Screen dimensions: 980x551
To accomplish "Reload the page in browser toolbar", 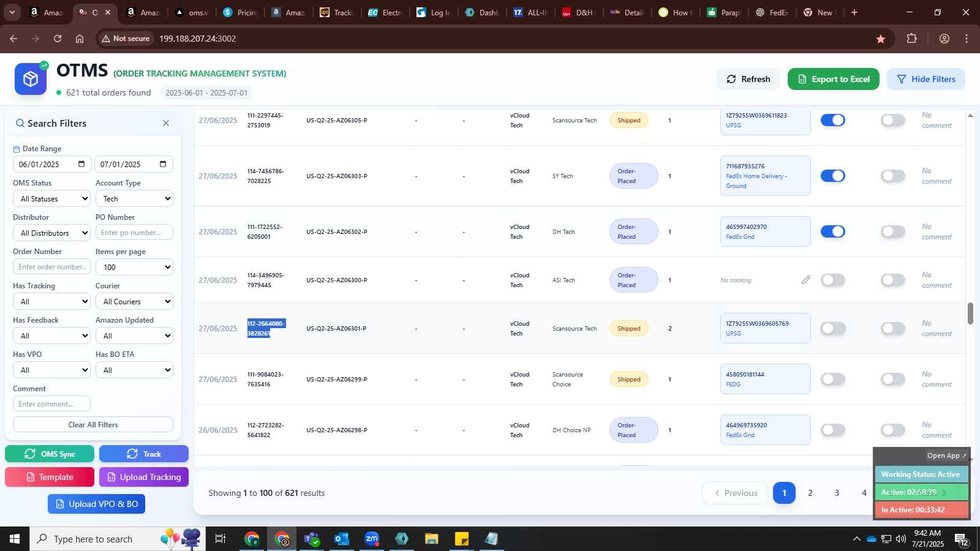I will point(58,39).
